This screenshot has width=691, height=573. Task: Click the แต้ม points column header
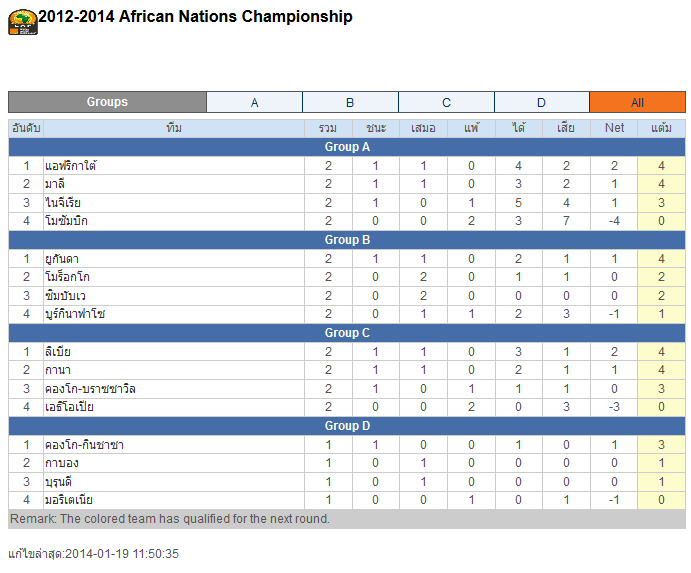pyautogui.click(x=661, y=128)
